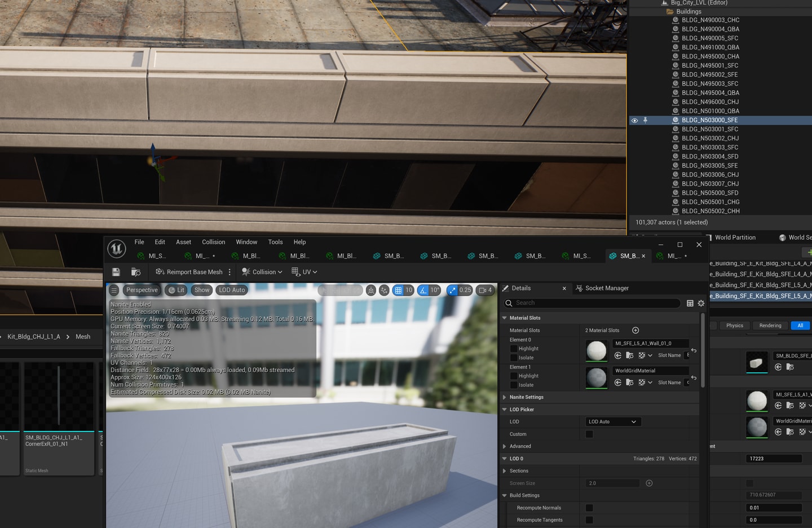
Task: Enable Highlight checkbox for Element 0
Action: pyautogui.click(x=514, y=349)
